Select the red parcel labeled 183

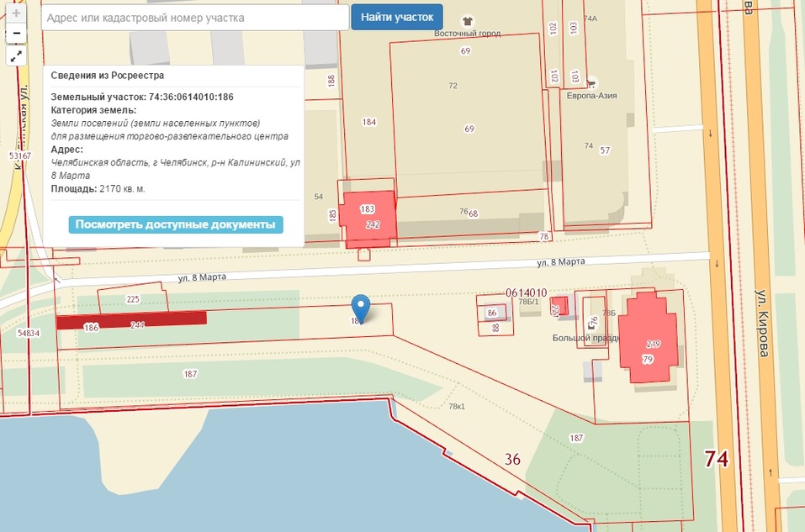(368, 218)
